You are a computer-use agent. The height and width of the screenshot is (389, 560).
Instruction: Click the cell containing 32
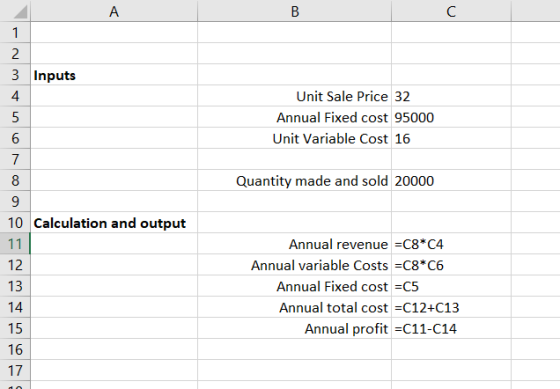[x=451, y=96]
